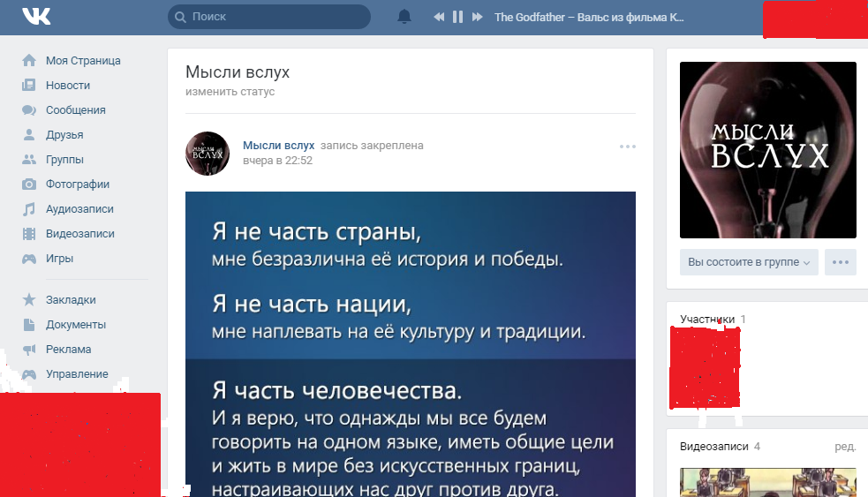
Task: Click the film icon beside Видеозаписи
Action: click(x=29, y=234)
